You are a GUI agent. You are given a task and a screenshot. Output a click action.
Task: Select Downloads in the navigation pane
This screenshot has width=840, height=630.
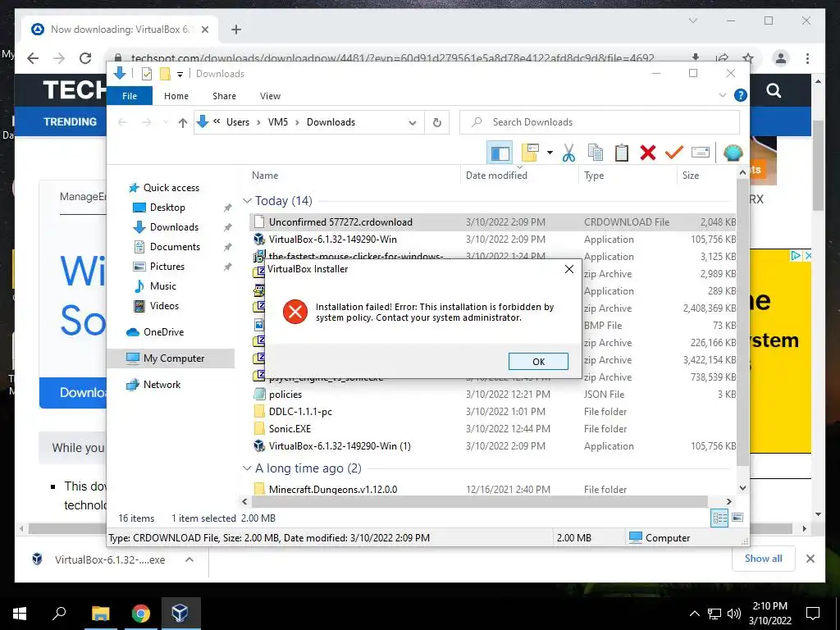click(x=174, y=227)
